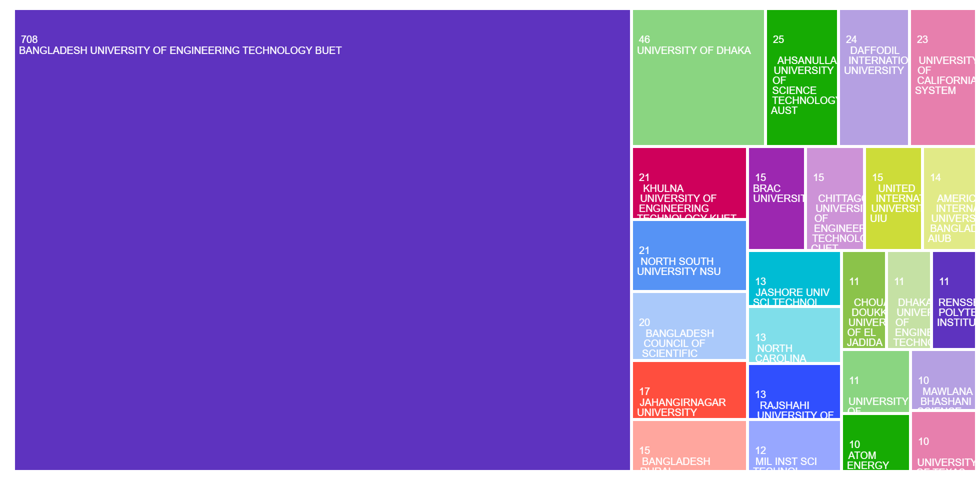Click the Ahsanullah University AUST tile
Screen dimensions: 980x480
coord(801,77)
